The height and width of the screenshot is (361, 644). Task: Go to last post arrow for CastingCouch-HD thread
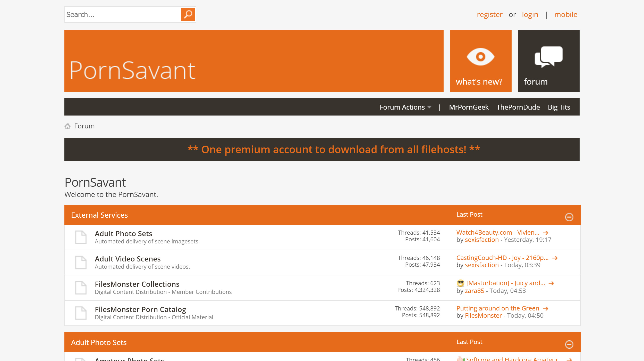555,258
